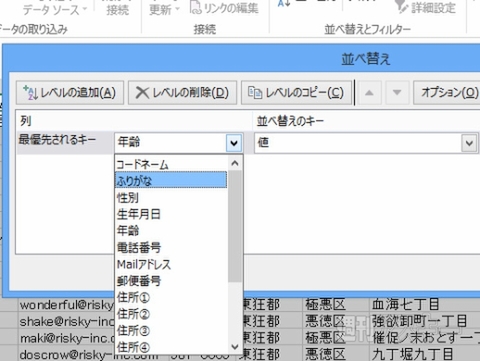480x361 pixels.
Task: Select 生年月日 in the dropdown list
Action: click(x=171, y=214)
